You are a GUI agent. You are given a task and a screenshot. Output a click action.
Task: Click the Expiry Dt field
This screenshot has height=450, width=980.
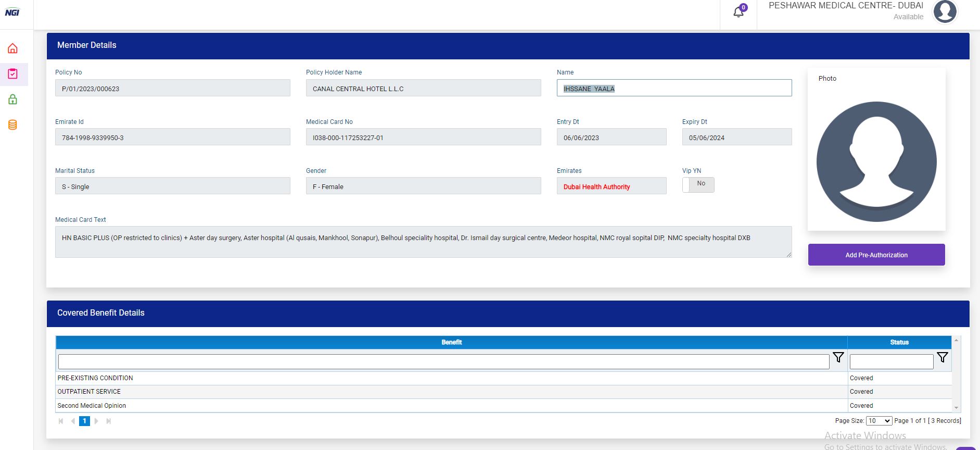pos(737,137)
